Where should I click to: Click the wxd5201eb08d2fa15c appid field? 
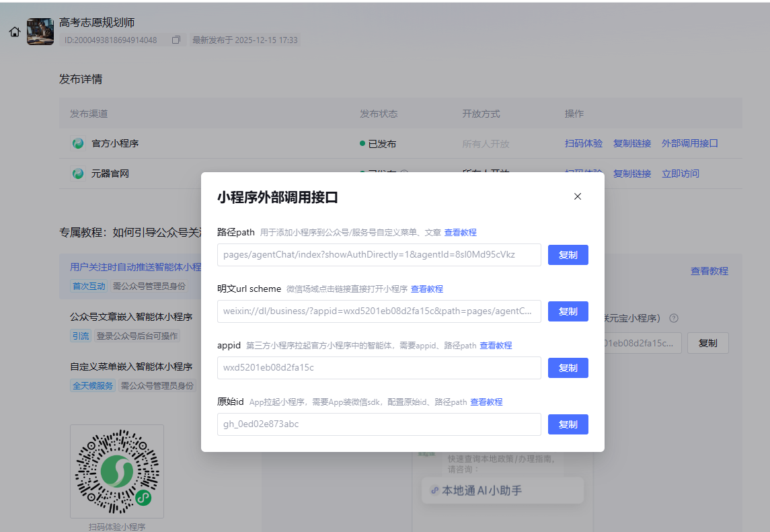[x=379, y=368]
